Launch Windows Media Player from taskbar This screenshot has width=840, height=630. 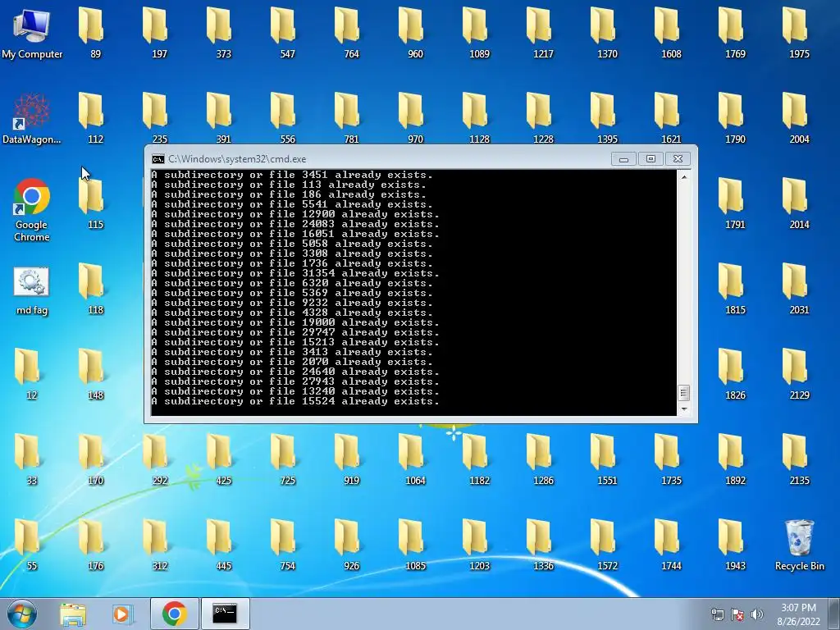click(x=122, y=614)
